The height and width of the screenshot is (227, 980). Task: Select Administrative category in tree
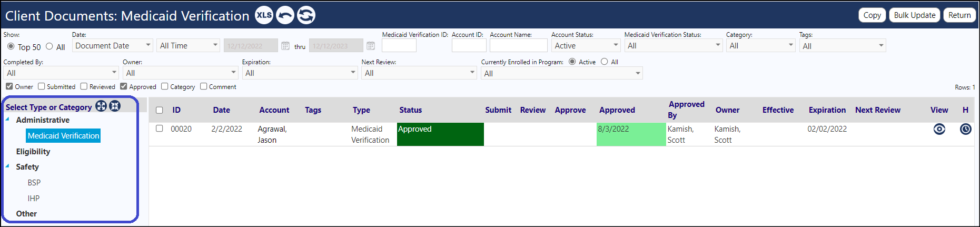[x=43, y=120]
